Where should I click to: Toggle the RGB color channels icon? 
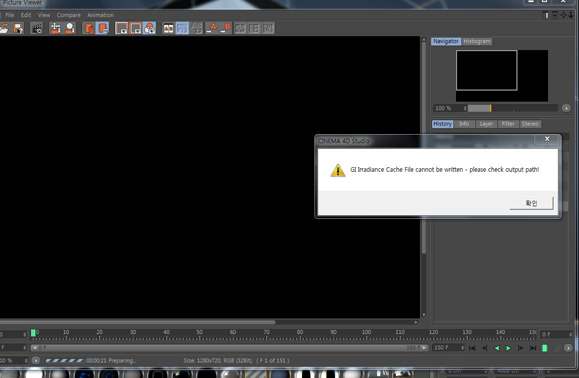[150, 28]
